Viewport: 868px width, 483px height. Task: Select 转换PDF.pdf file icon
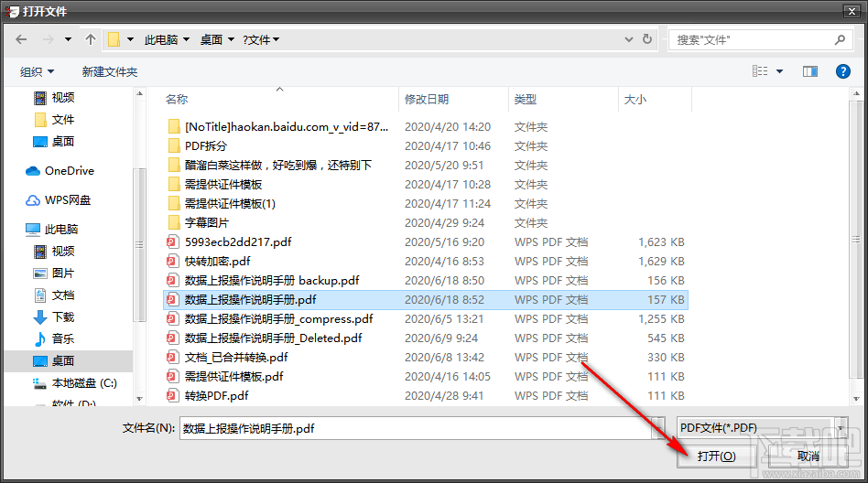pyautogui.click(x=173, y=395)
